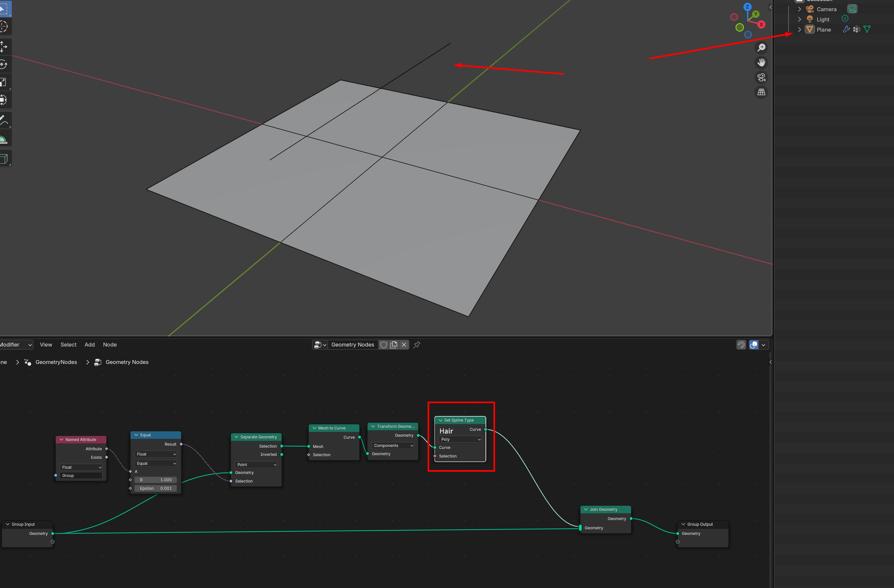Click the B value field in Equal node

tap(155, 480)
